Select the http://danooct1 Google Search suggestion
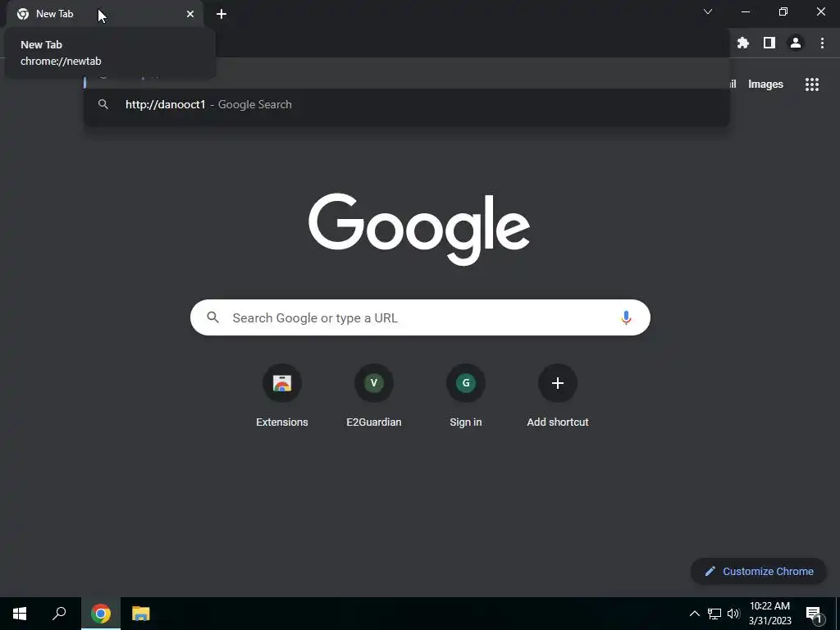Screen dimensions: 840x630 click(x=407, y=104)
